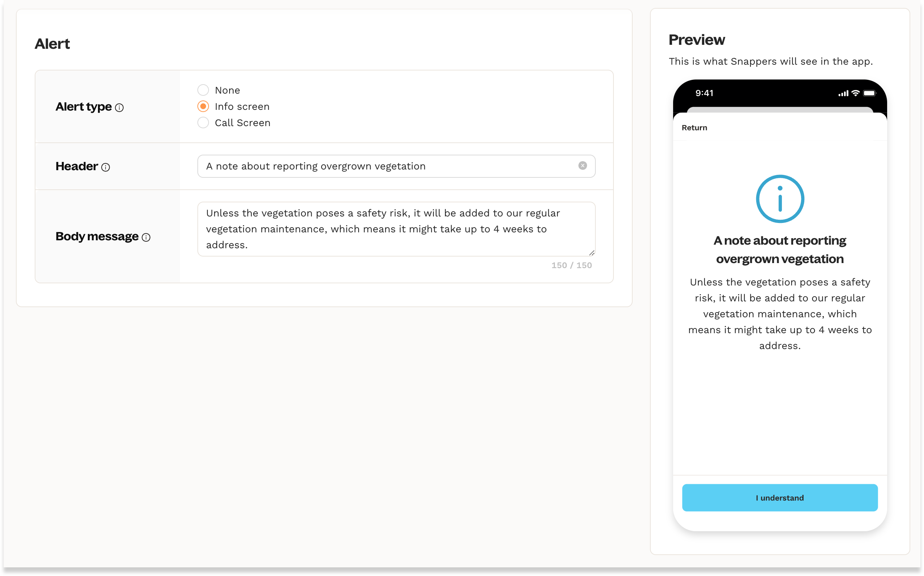Image resolution: width=924 pixels, height=576 pixels.
Task: Click the textarea resize handle
Action: 591,253
